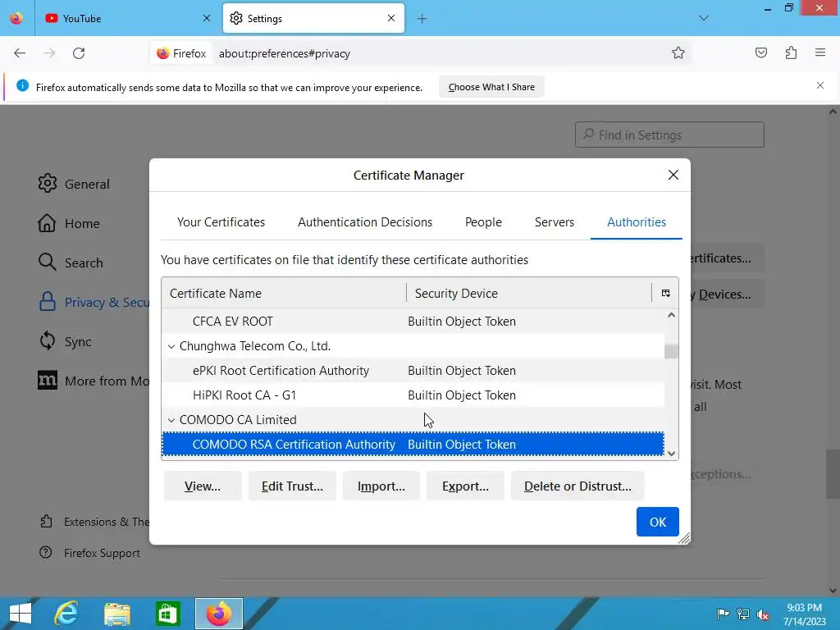Click the Firefox taskbar icon
This screenshot has width=840, height=630.
point(218,614)
